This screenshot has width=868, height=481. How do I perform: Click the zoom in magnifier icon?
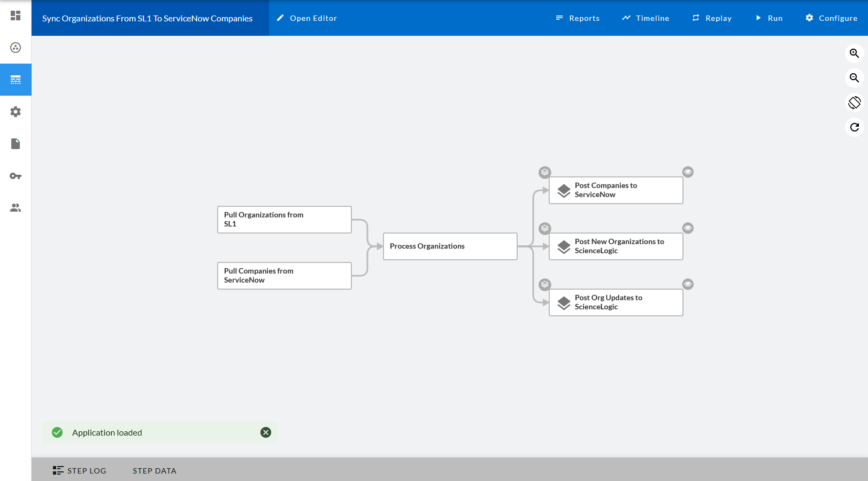click(854, 53)
